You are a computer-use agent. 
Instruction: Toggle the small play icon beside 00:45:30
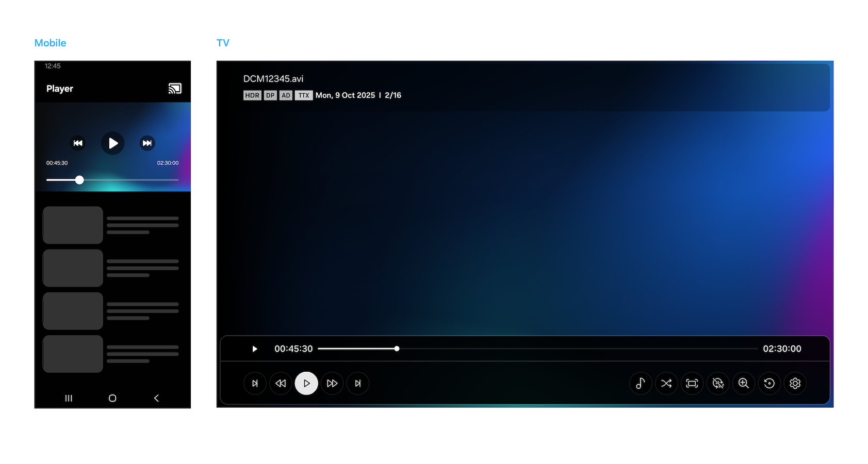(x=254, y=349)
